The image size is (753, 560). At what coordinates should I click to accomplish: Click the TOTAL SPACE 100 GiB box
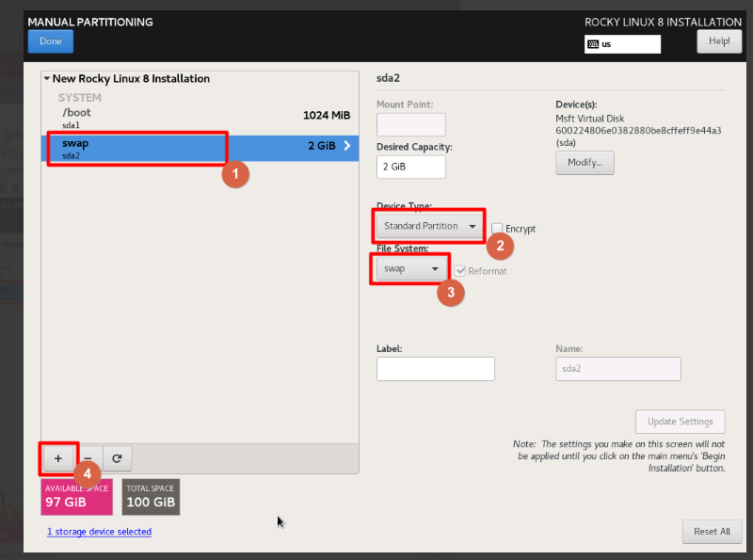pyautogui.click(x=151, y=497)
